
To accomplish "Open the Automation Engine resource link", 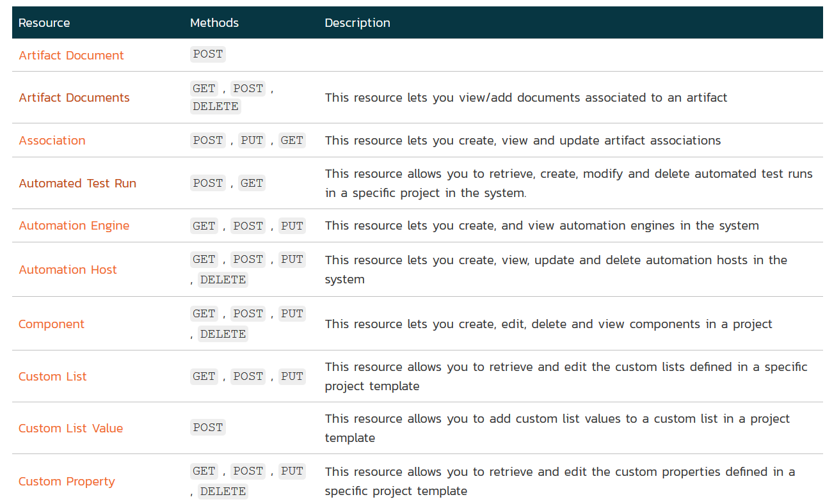I will 74,226.
